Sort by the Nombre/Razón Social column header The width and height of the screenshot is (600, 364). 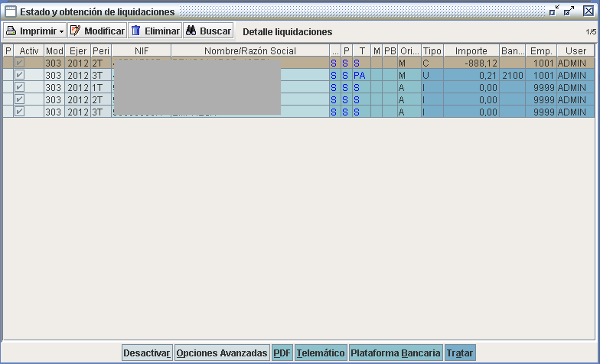pos(250,51)
